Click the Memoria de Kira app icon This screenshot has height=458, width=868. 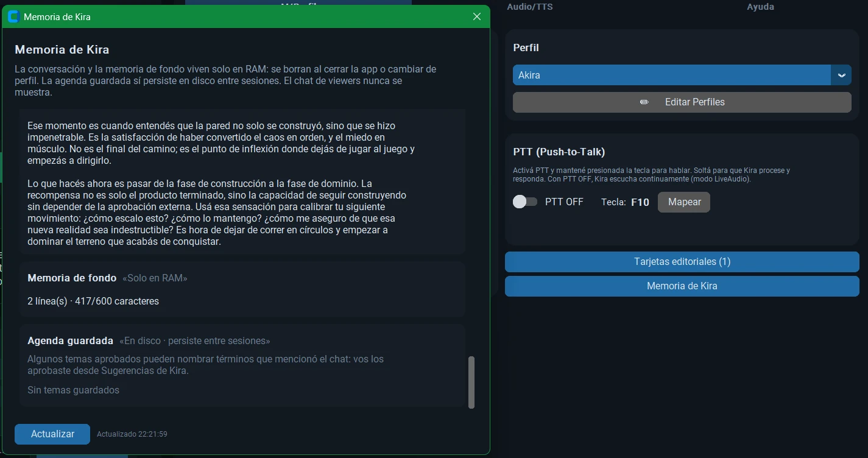[13, 17]
